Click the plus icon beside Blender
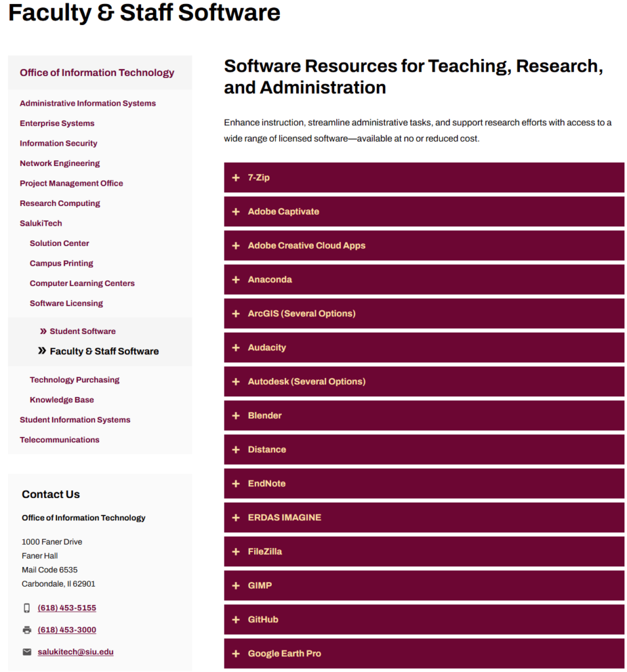 point(236,415)
